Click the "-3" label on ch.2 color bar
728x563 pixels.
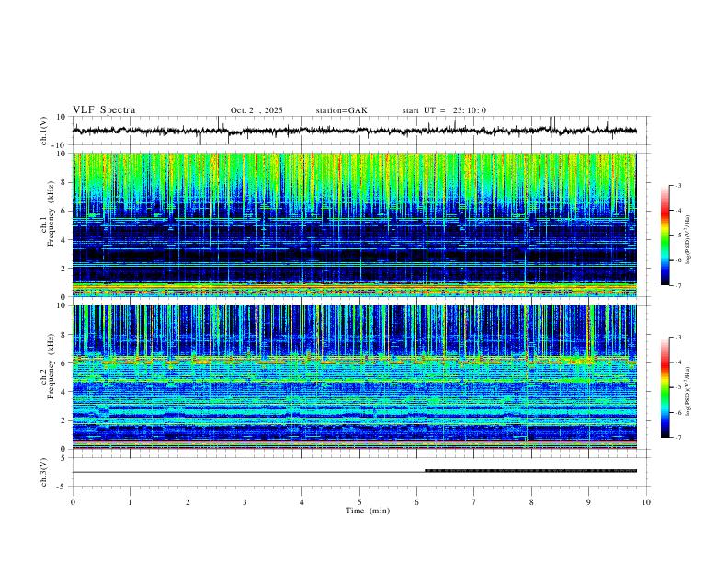(677, 338)
